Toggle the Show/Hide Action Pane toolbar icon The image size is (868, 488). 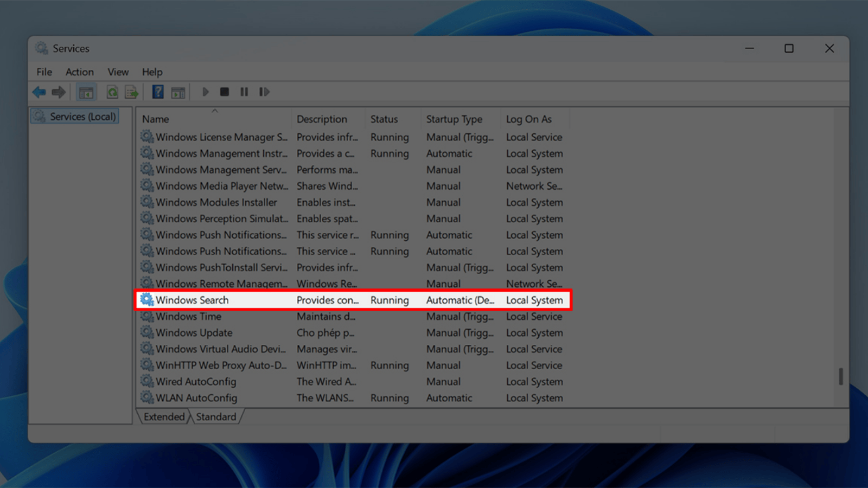tap(178, 92)
